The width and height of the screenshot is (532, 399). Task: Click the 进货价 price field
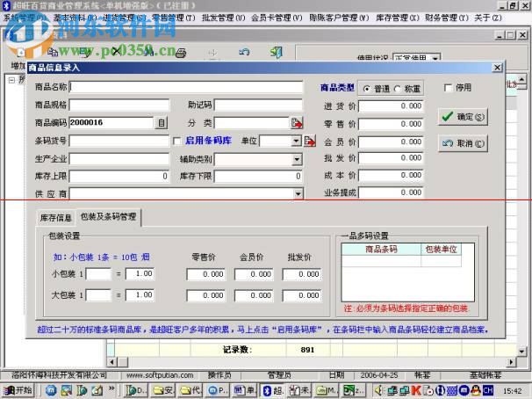click(391, 106)
